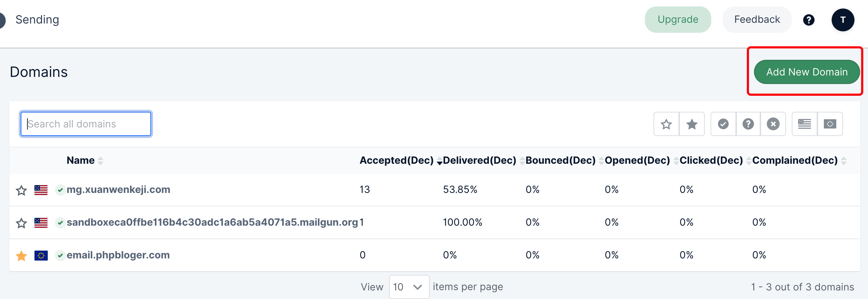
Task: Click the help question mark icon
Action: pos(808,20)
